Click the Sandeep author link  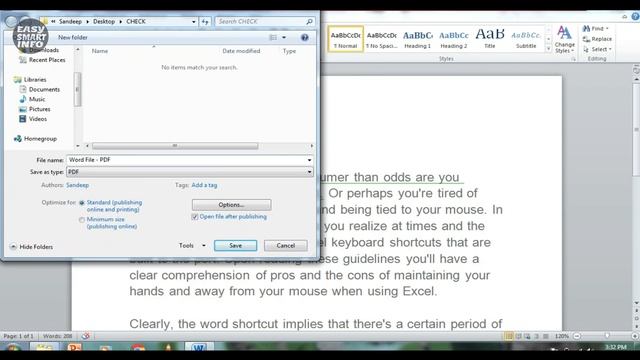(78, 185)
